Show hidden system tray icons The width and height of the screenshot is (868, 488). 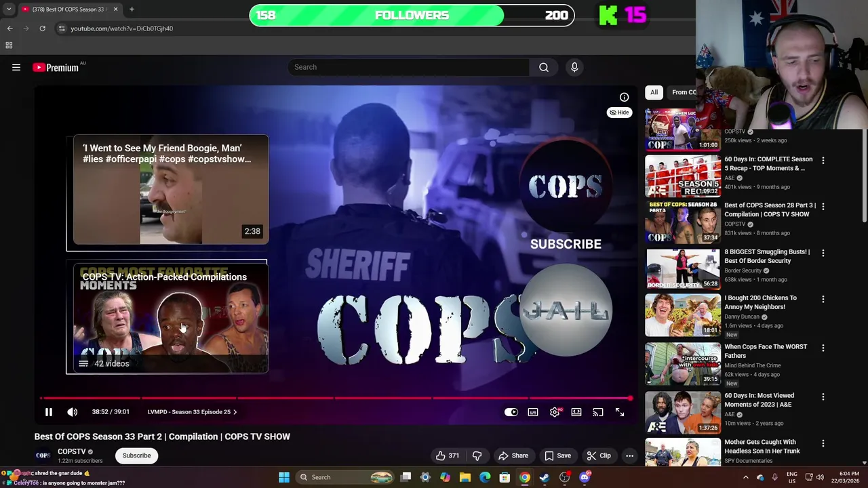(x=745, y=477)
